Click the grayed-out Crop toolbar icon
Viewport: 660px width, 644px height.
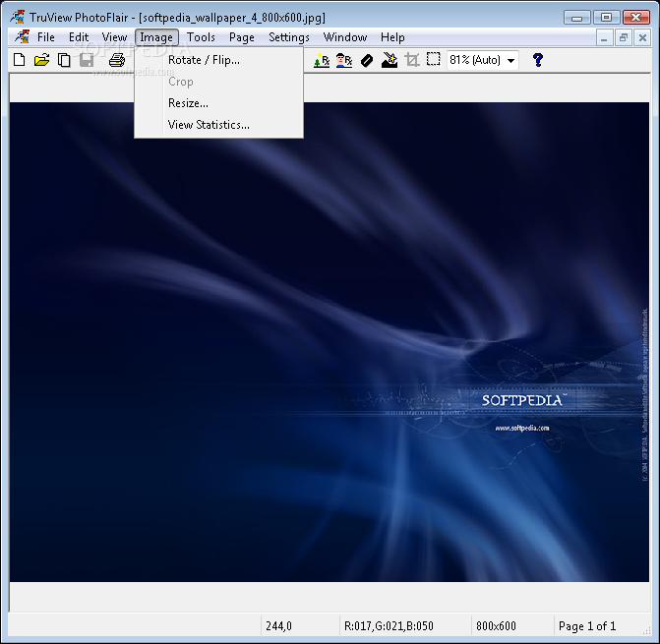click(412, 60)
